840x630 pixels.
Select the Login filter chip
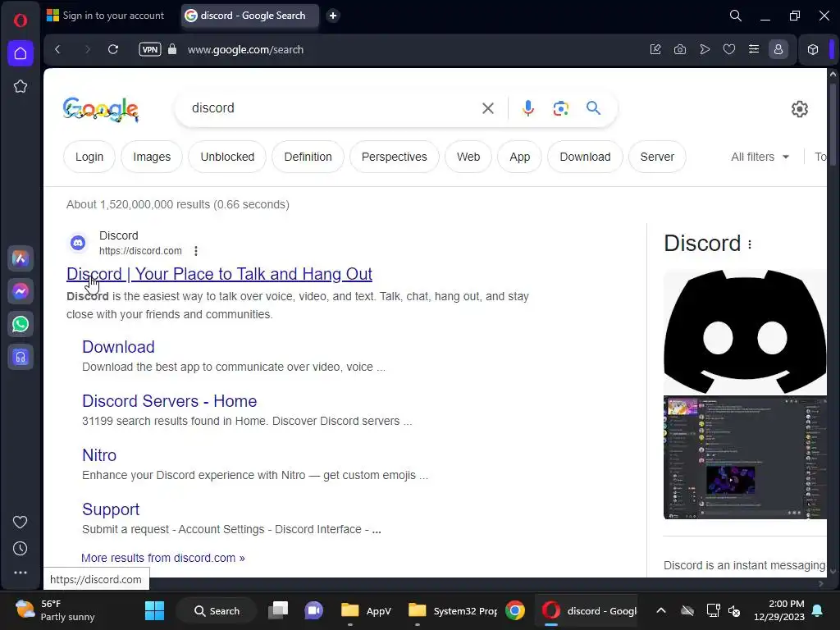89,157
